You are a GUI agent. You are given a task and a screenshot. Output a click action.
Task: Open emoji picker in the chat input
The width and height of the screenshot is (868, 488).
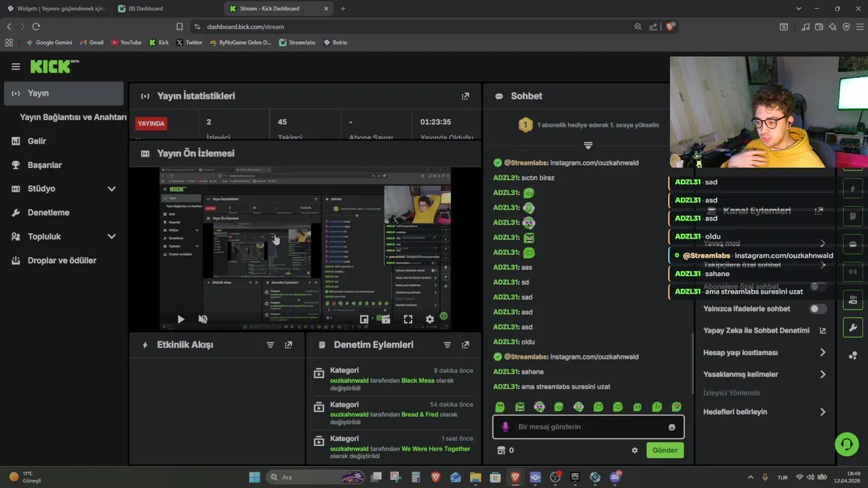[672, 427]
